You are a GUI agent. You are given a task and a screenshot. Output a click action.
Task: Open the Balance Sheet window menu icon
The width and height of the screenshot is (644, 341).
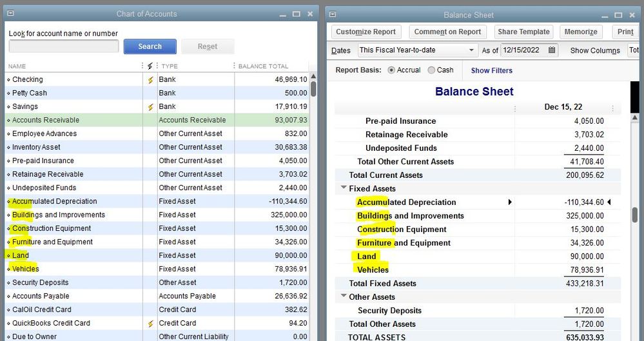[x=333, y=14]
